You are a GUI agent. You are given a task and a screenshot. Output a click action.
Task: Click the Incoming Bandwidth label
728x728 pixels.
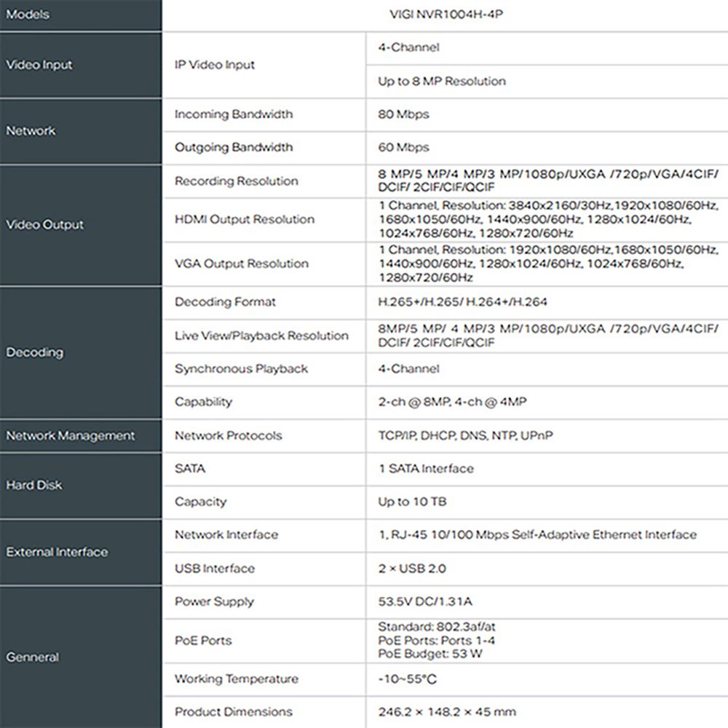coord(233,114)
